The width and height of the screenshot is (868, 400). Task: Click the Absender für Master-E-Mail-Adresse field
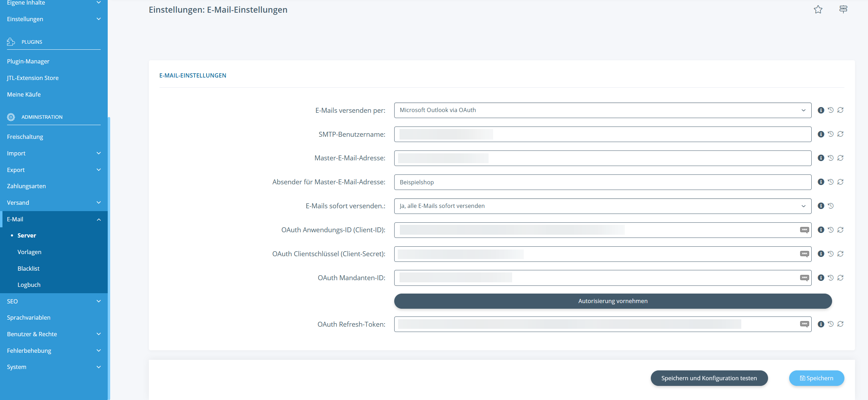(603, 182)
